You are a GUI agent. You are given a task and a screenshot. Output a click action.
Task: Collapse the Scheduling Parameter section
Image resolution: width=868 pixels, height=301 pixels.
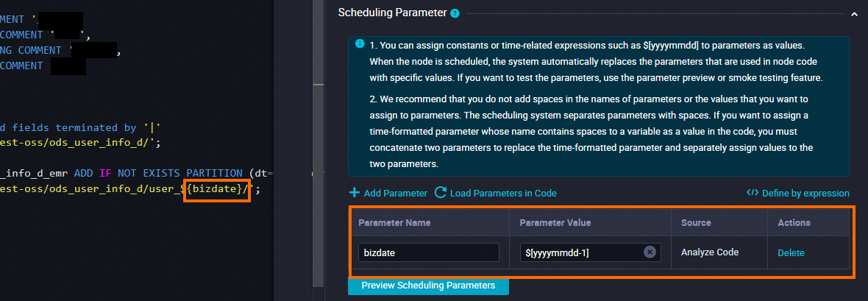(x=853, y=13)
